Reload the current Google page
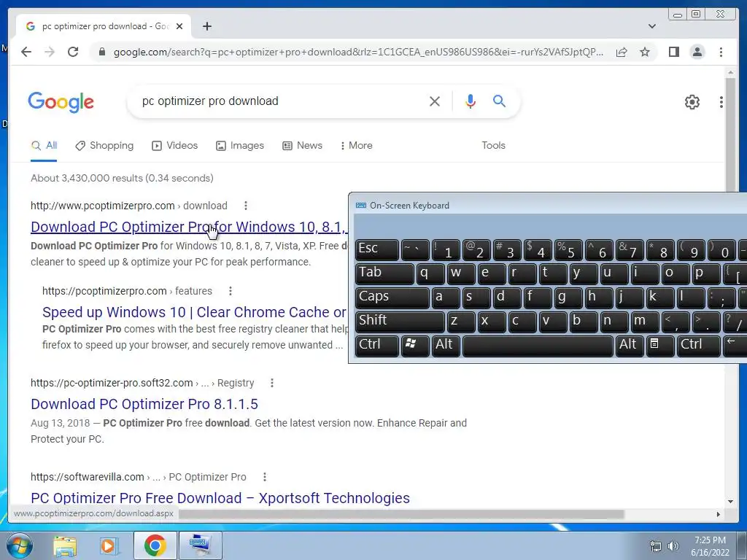747x560 pixels. [x=73, y=52]
